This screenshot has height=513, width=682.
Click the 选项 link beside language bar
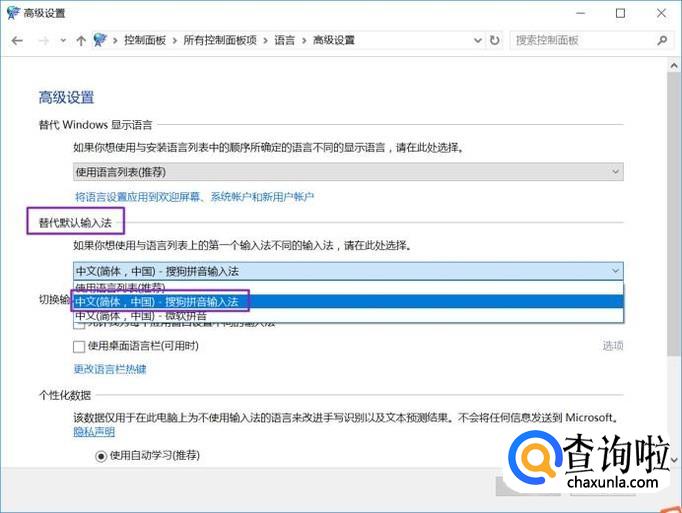click(x=613, y=346)
